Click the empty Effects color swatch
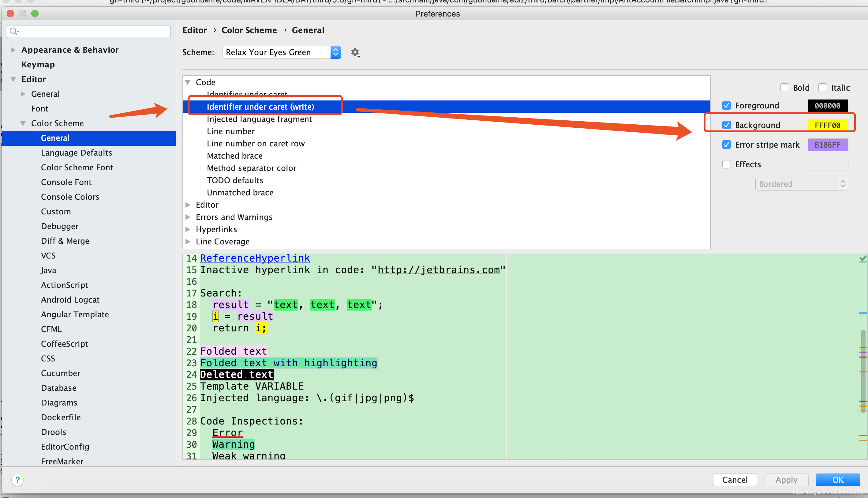 [x=828, y=164]
